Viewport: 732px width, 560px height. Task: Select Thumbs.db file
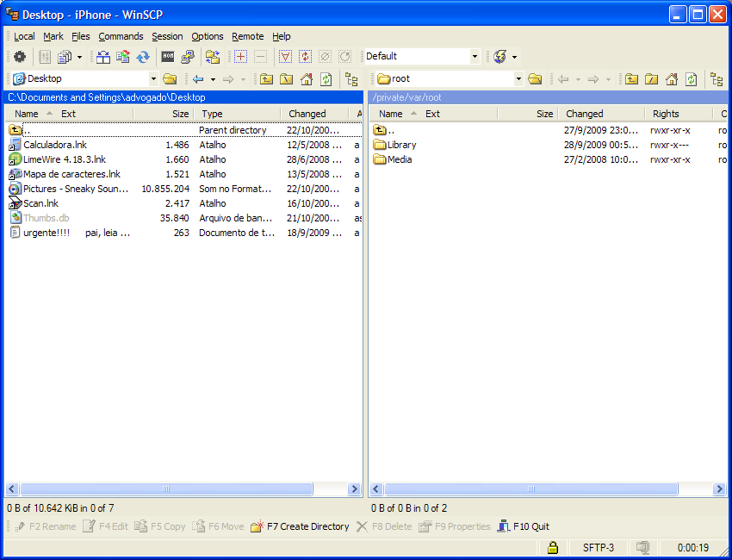coord(47,218)
